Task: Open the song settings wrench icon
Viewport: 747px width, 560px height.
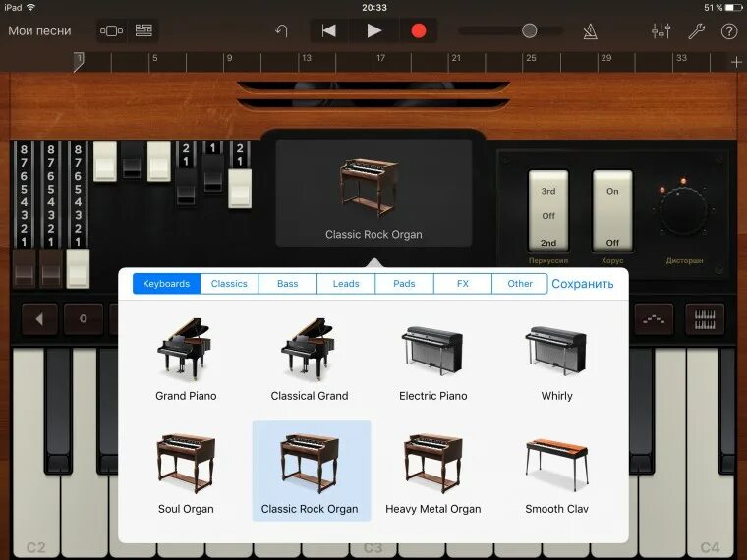Action: point(697,31)
